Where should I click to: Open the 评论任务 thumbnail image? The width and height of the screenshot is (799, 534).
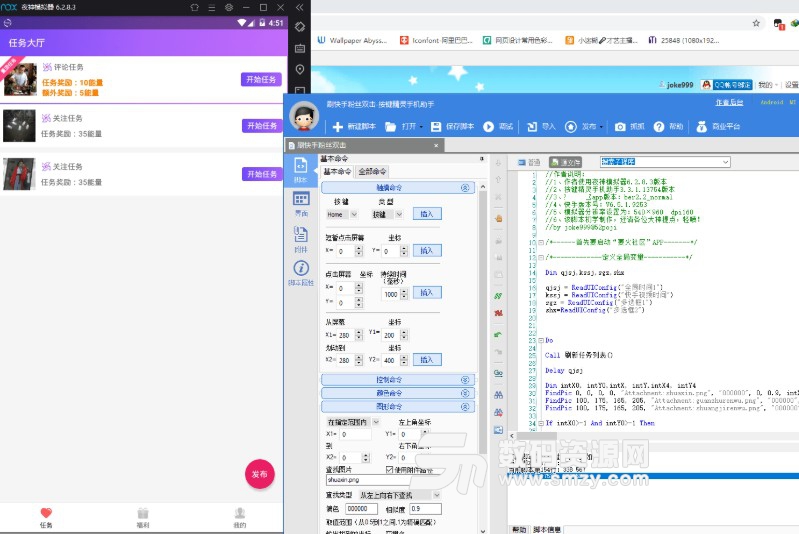(x=20, y=79)
